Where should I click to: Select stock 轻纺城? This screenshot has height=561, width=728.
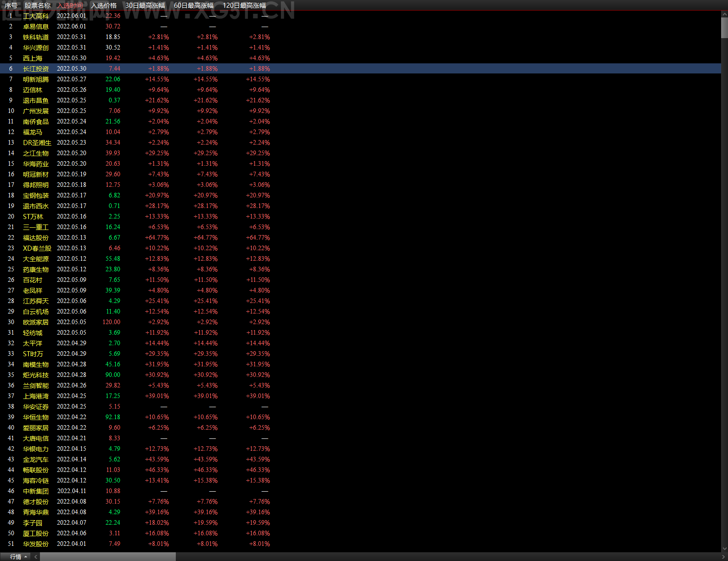pos(33,333)
